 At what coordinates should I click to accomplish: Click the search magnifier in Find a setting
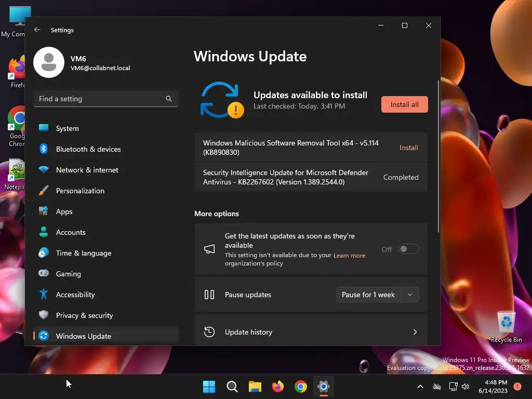point(169,99)
